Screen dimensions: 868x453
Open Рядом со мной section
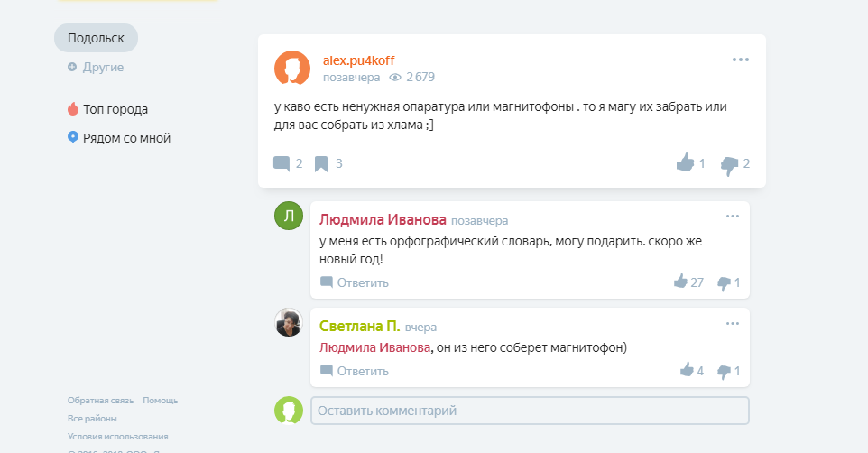[x=125, y=138]
